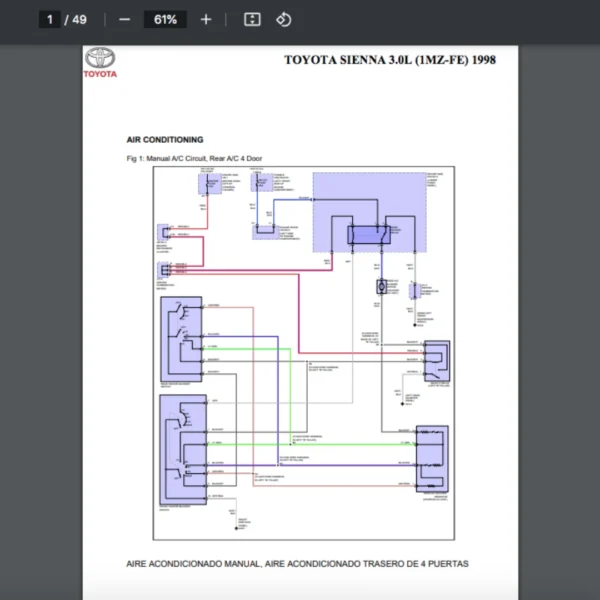Click the 61% zoom level box
This screenshot has height=600, width=600.
click(166, 19)
